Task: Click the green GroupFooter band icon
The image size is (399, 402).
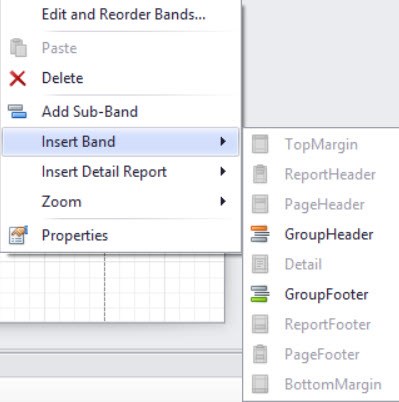Action: pos(260,294)
